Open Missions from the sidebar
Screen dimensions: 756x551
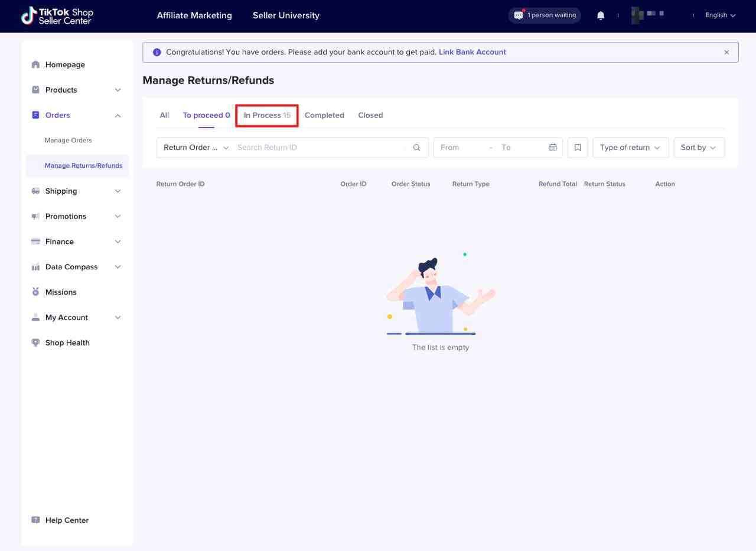61,292
